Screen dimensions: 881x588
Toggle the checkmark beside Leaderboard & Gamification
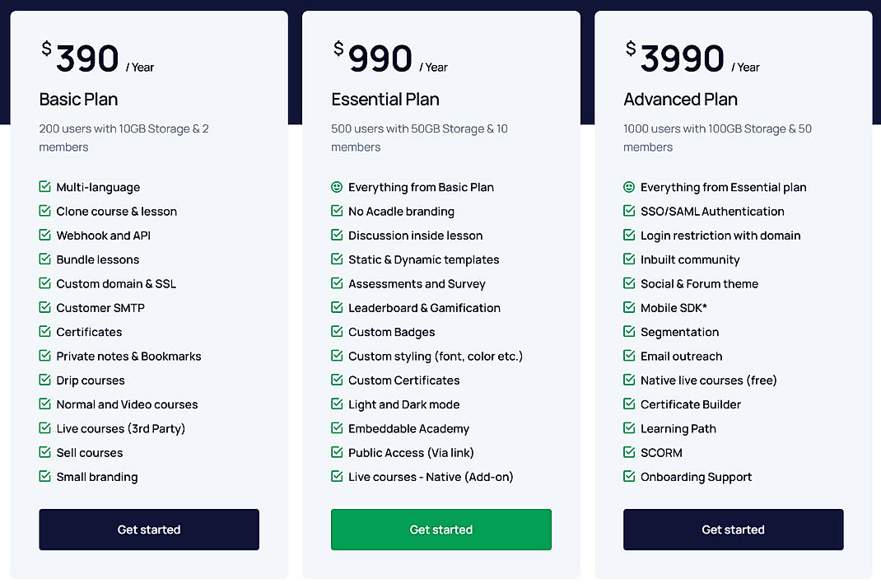tap(337, 308)
